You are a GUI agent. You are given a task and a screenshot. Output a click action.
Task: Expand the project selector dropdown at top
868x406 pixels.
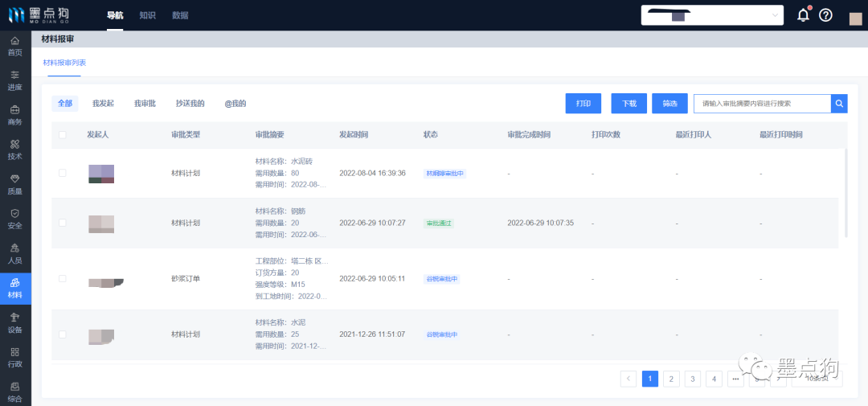pyautogui.click(x=711, y=15)
